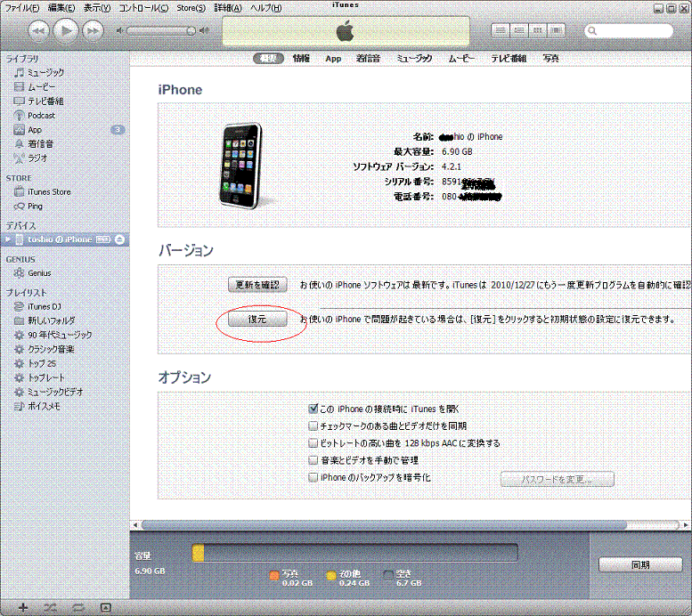
Task: Eject the iPhone device in sidebar
Action: point(122,239)
